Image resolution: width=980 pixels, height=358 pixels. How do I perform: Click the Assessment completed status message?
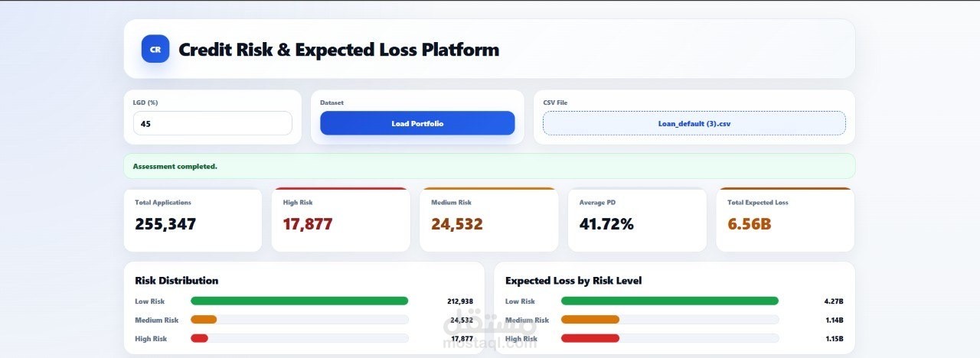(489, 166)
